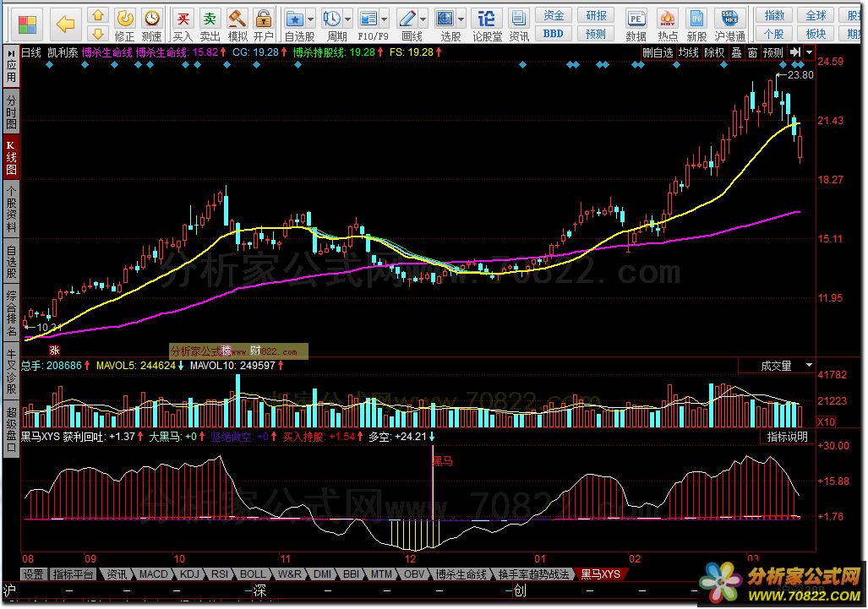
Task: Click the 板块 button
Action: point(816,34)
